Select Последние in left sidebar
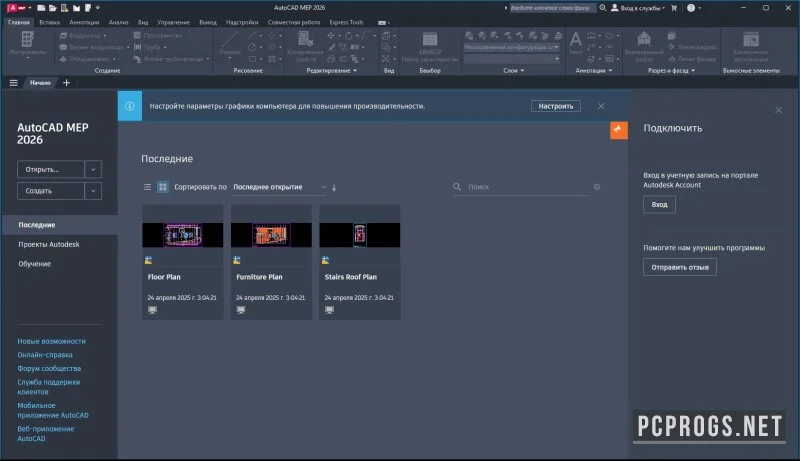Screen dimensions: 800x461 [59, 225]
